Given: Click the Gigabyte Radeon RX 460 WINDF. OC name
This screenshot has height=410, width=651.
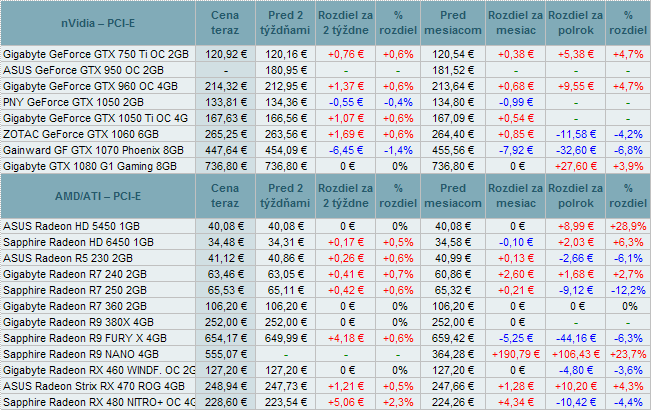Looking at the screenshot, I should tap(99, 370).
